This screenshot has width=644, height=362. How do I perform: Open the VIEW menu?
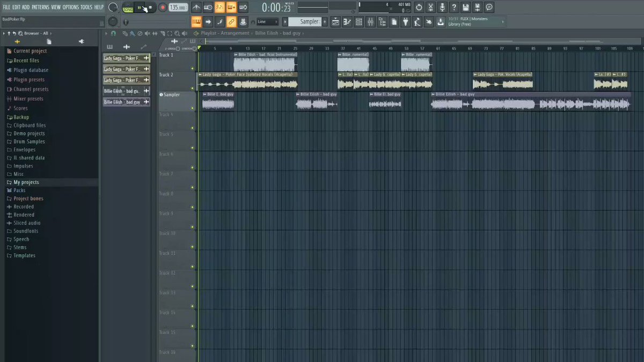[x=56, y=7]
